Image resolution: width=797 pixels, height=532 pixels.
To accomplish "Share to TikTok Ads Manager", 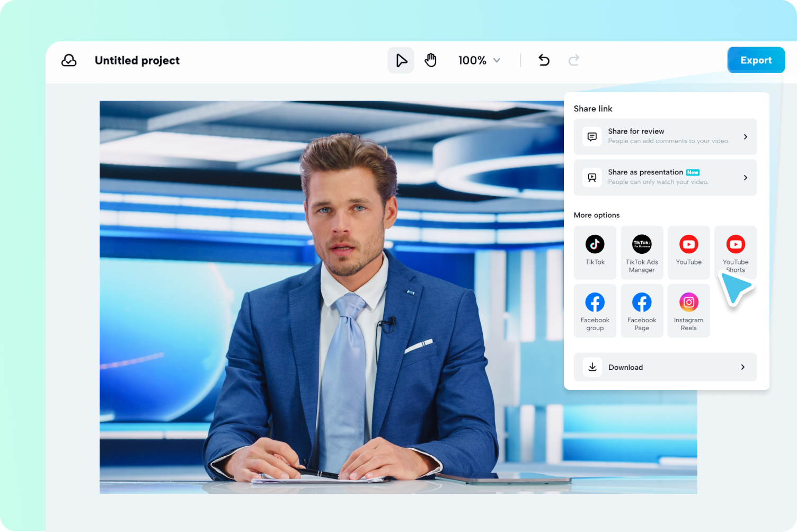I will 642,253.
